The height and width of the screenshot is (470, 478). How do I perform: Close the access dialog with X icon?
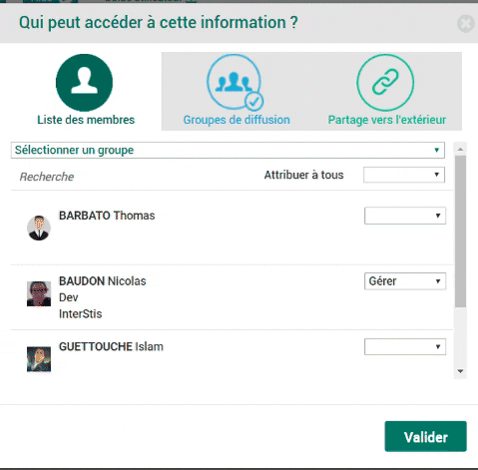point(466,24)
